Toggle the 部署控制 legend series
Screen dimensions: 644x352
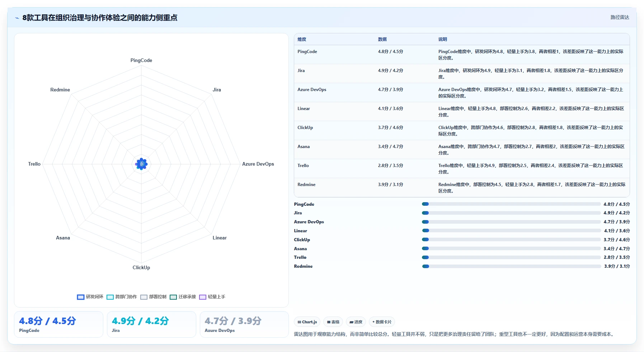[x=154, y=297]
